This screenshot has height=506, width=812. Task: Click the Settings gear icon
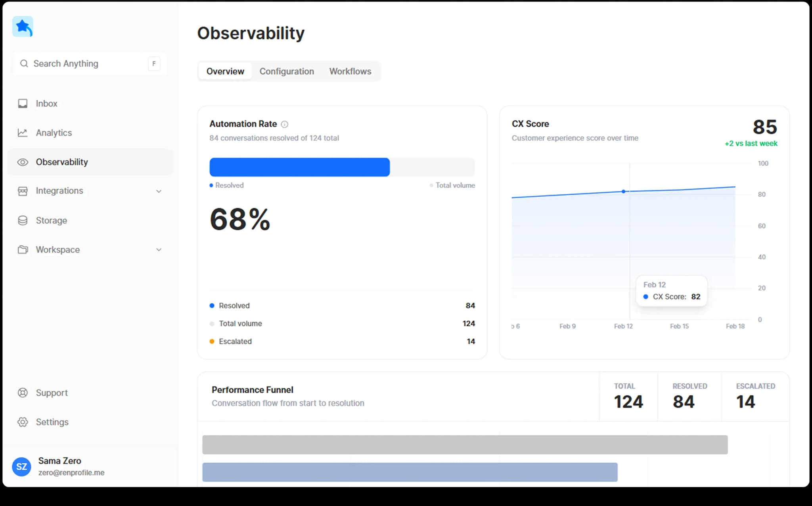pos(23,422)
